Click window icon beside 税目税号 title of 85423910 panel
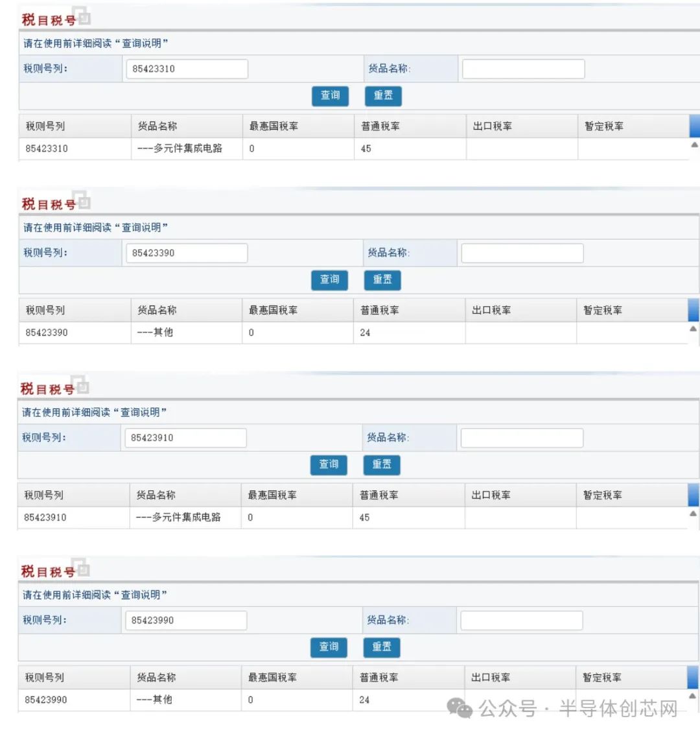 tap(80, 385)
